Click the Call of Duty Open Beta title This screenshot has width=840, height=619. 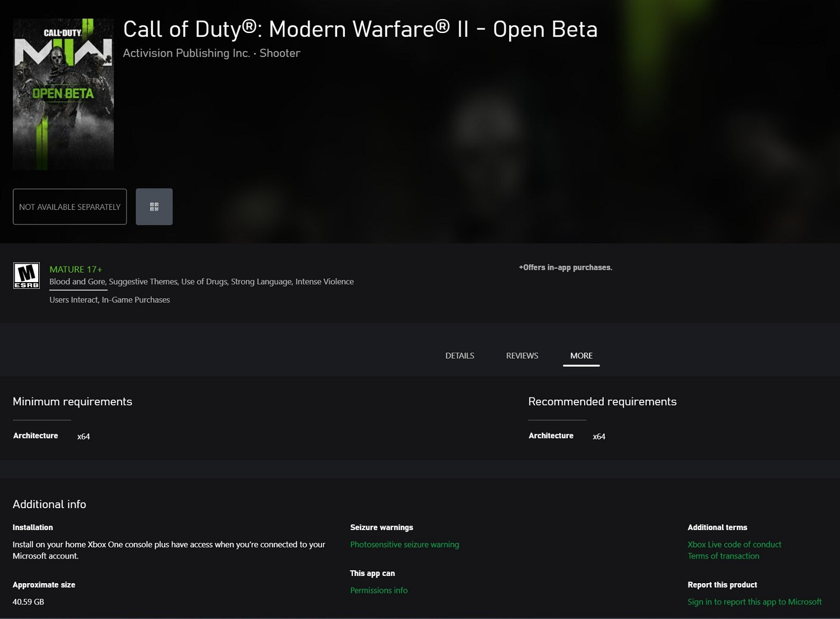point(360,30)
